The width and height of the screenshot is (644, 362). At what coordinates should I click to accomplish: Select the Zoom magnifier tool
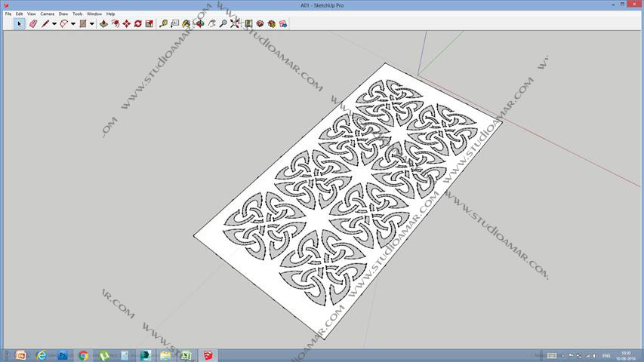(223, 24)
